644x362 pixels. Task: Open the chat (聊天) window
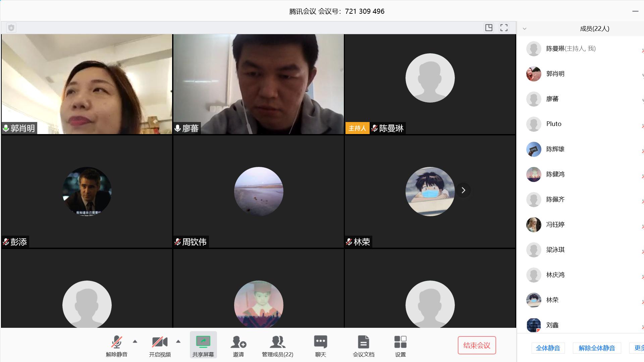tap(320, 342)
